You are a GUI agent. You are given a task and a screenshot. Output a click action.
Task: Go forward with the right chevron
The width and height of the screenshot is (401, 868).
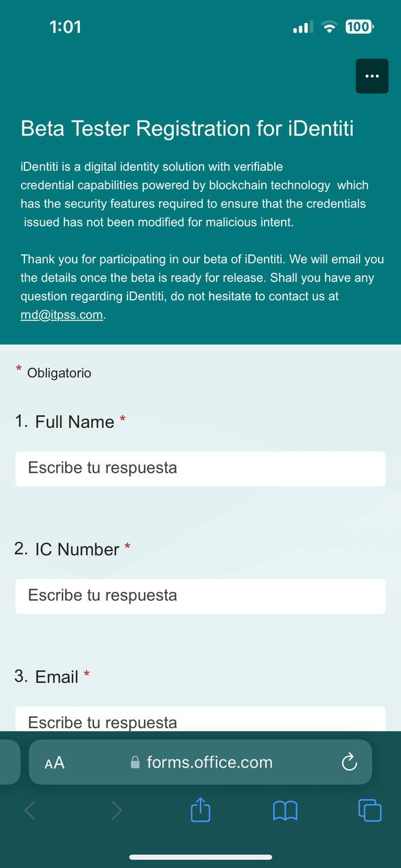[x=116, y=810]
